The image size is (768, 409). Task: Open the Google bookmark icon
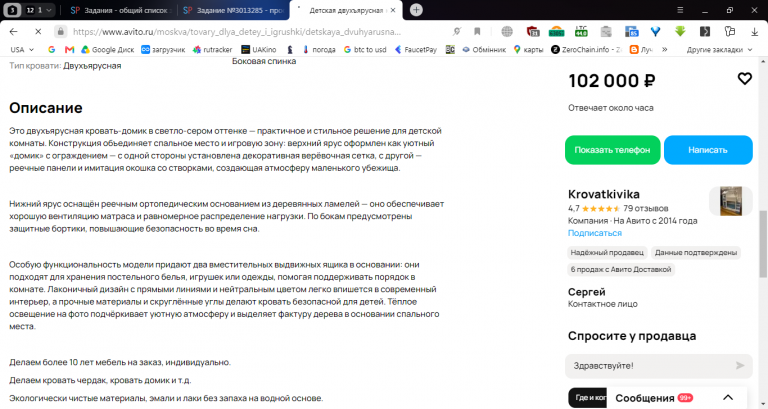click(51, 49)
